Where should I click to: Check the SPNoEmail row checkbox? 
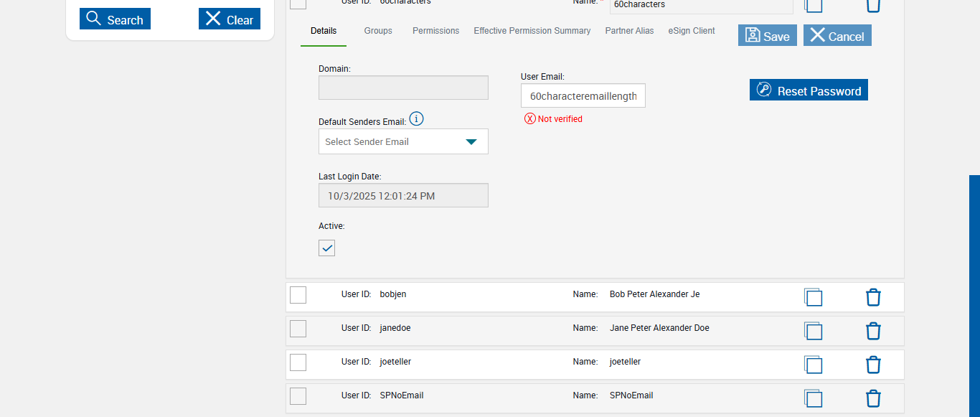[298, 396]
